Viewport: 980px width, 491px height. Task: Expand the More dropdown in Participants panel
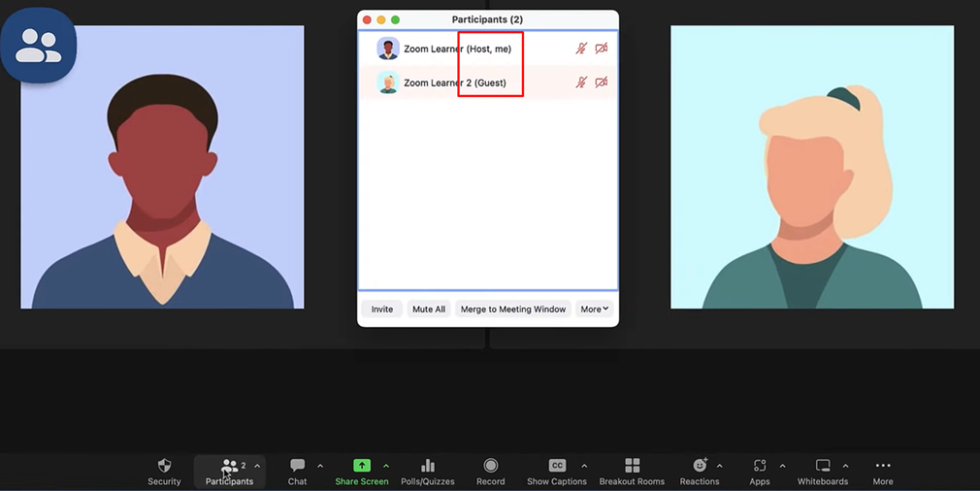pyautogui.click(x=594, y=310)
